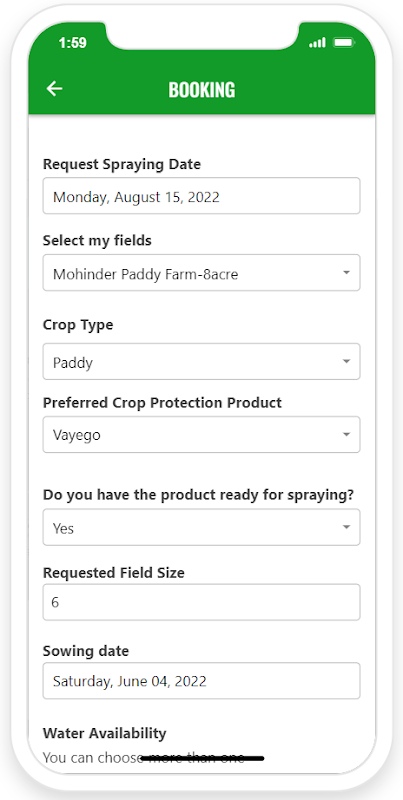The width and height of the screenshot is (403, 800).
Task: Tap the product ready for spraying question
Action: point(198,495)
